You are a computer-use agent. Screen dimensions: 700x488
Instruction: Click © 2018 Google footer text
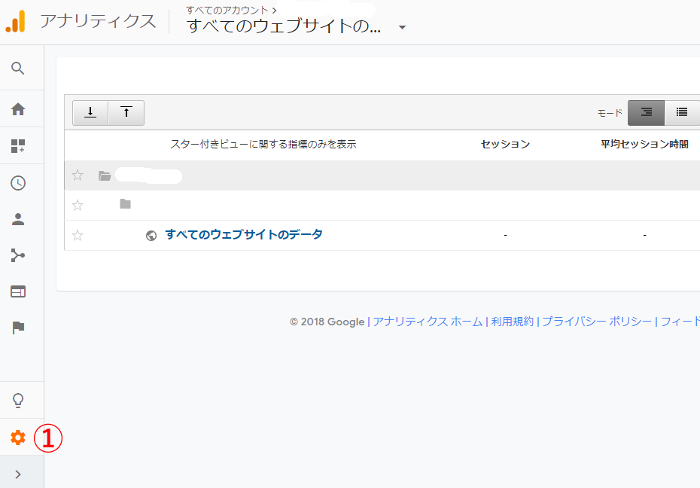pyautogui.click(x=327, y=322)
